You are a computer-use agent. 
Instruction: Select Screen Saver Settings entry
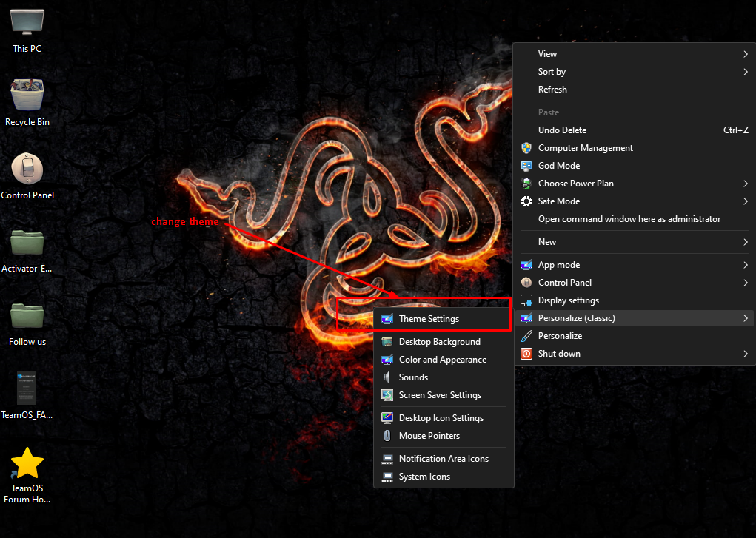pos(444,395)
